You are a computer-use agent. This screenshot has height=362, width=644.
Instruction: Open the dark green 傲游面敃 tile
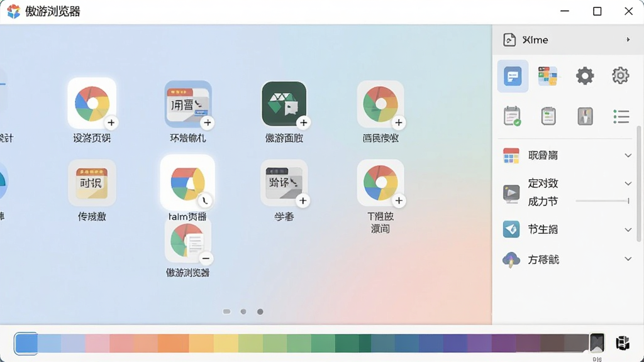pyautogui.click(x=284, y=104)
